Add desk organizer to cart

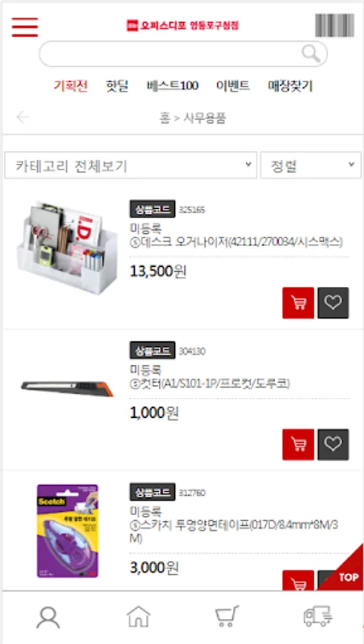pyautogui.click(x=298, y=303)
